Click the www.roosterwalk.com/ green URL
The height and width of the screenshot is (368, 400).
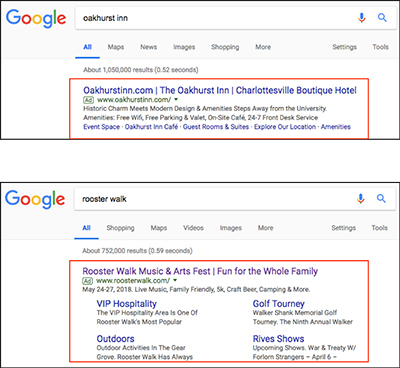(133, 281)
